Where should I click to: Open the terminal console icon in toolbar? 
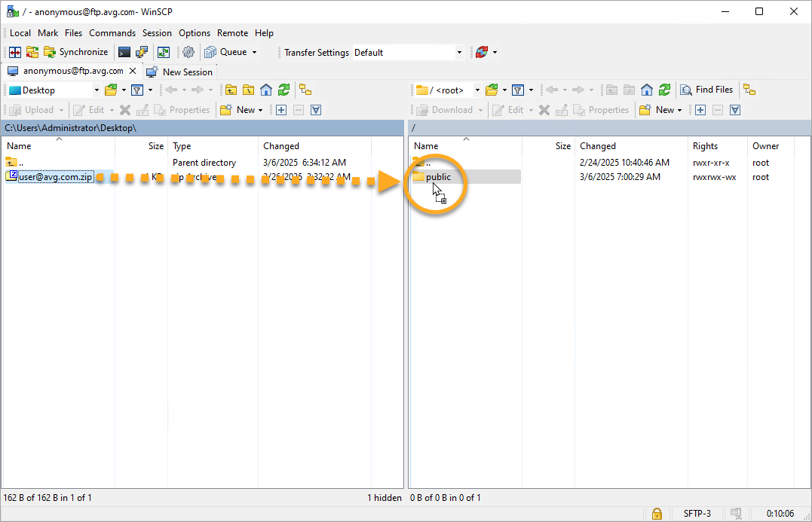124,52
